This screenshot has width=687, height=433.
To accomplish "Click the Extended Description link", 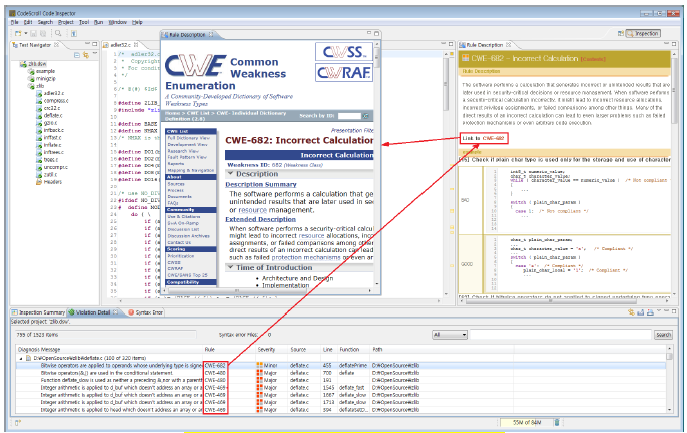I will click(x=260, y=219).
